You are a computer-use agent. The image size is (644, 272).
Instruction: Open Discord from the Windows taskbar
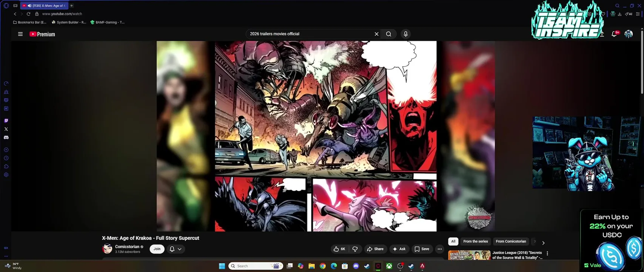click(x=356, y=266)
